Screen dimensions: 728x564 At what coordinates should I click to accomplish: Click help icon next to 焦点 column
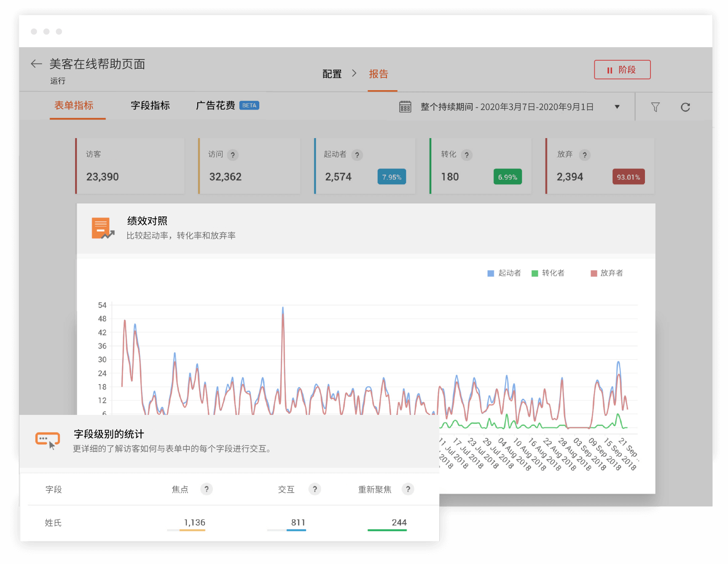(206, 489)
